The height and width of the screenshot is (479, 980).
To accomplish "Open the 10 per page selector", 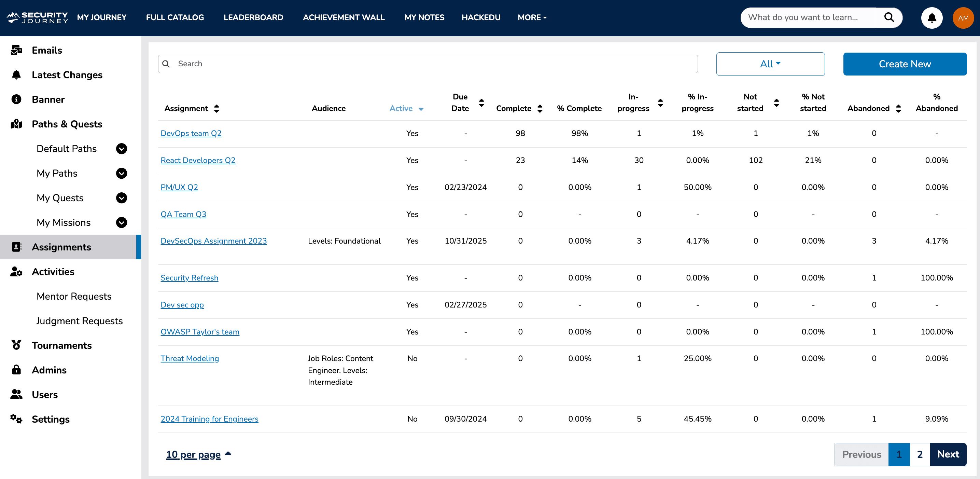I will 198,454.
